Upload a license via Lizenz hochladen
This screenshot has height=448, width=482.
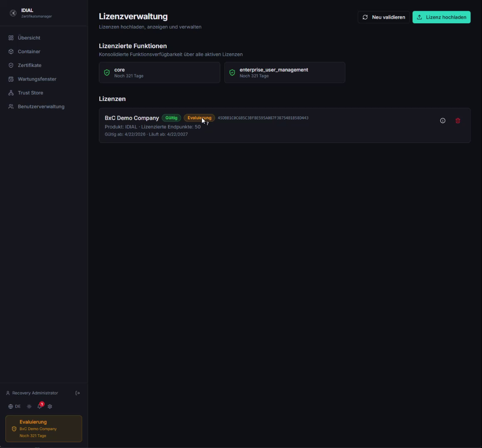click(441, 17)
